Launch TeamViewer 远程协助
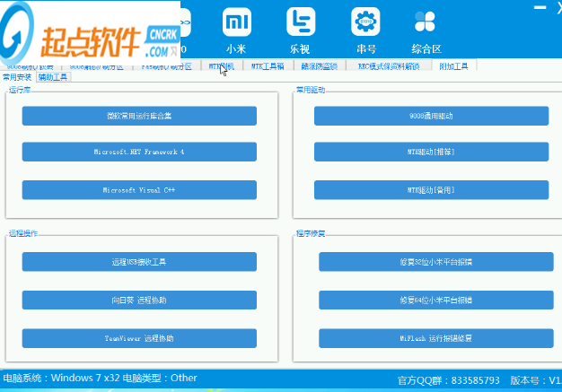The height and width of the screenshot is (392, 562). tap(139, 338)
